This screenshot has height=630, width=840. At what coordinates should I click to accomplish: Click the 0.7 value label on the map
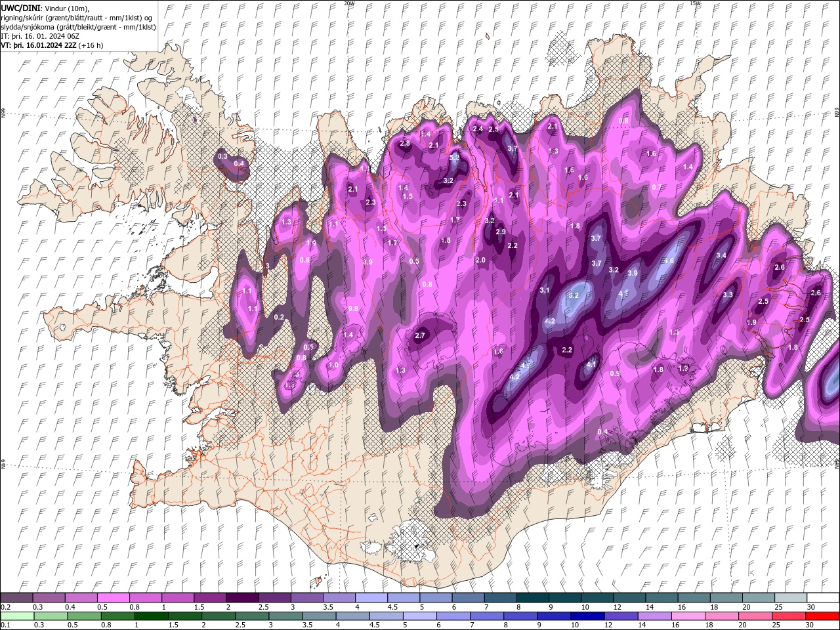click(656, 187)
